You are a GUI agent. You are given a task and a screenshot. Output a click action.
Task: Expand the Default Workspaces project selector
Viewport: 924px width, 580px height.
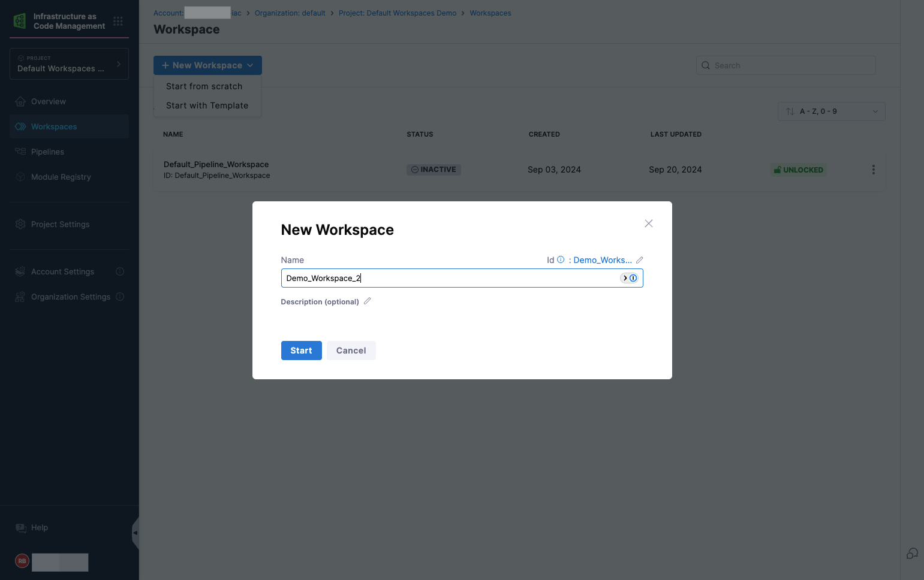tap(69, 64)
